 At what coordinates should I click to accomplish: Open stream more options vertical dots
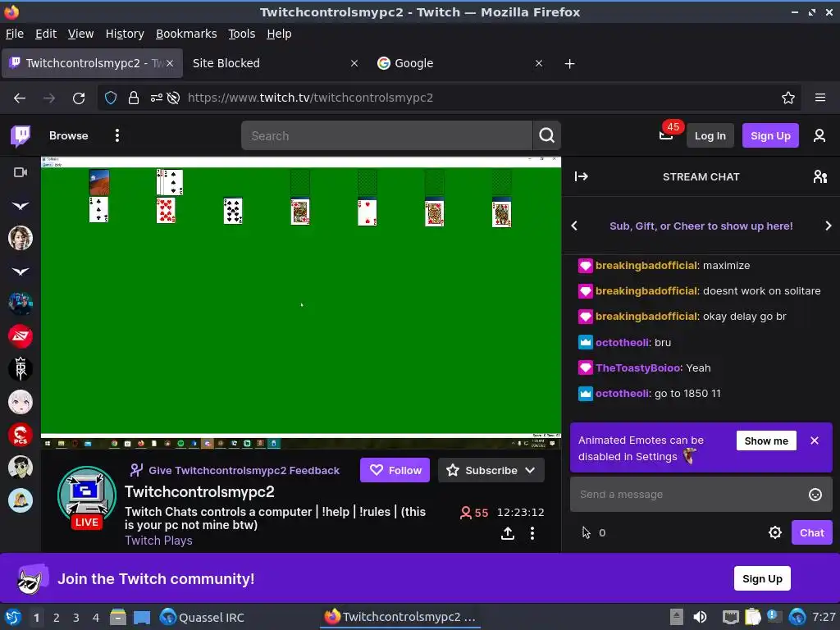[532, 533]
